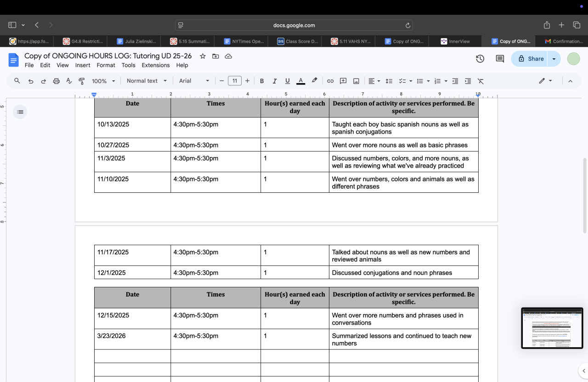Open the Edit menu

click(x=45, y=65)
